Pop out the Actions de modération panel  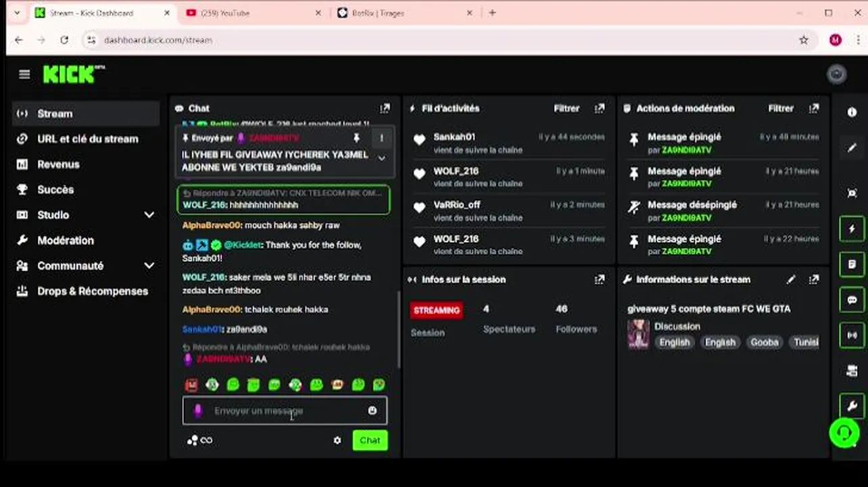coord(814,108)
